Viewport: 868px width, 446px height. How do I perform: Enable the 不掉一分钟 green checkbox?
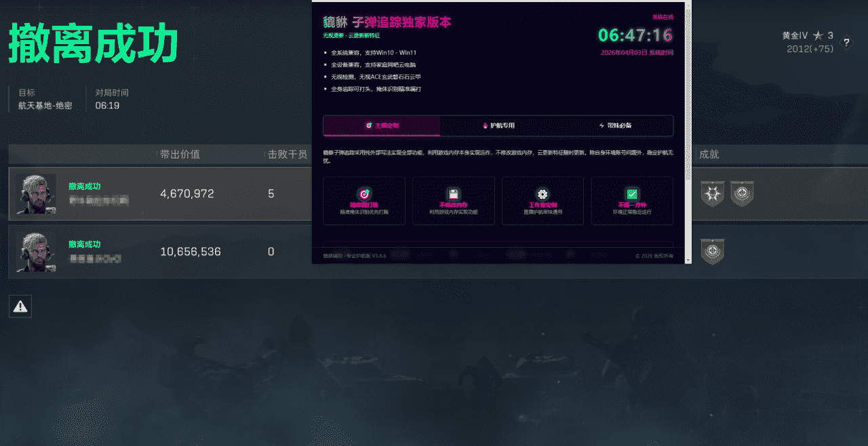click(632, 193)
